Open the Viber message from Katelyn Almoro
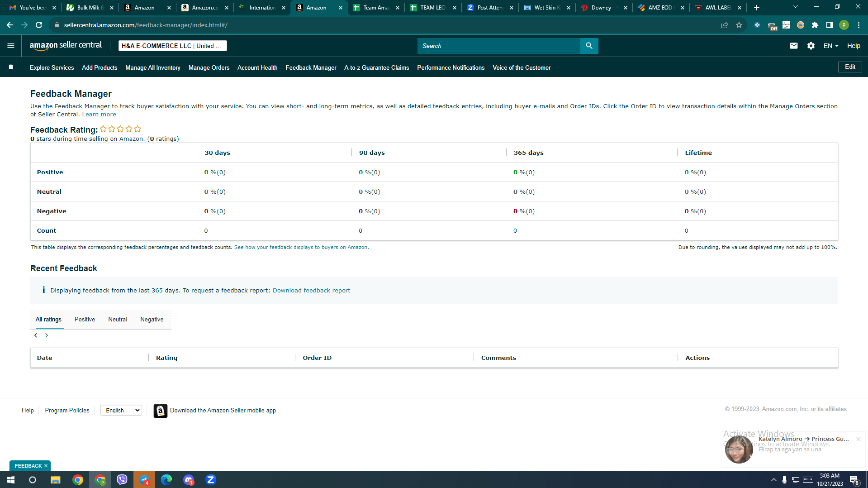Viewport: 868px width, 488px height. coord(792,449)
